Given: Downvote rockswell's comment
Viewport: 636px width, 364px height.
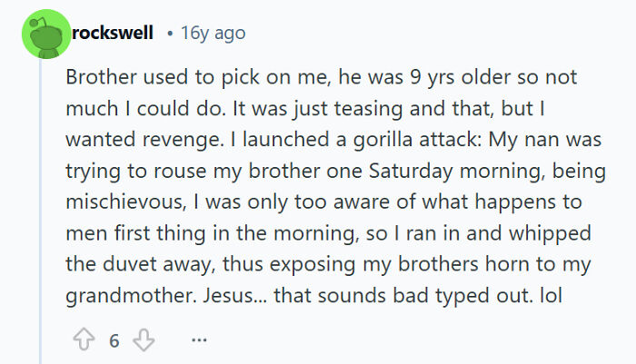Looking at the screenshot, I should 142,340.
